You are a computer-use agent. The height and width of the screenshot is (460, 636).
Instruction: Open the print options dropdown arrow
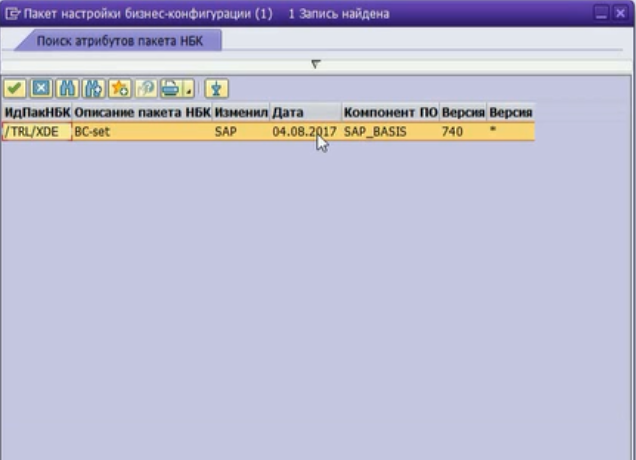pos(188,89)
